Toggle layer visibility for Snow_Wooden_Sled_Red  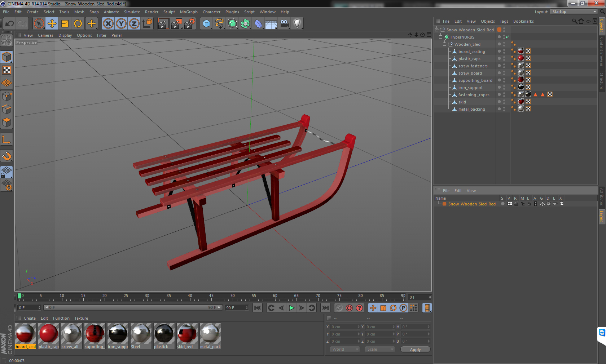[509, 204]
